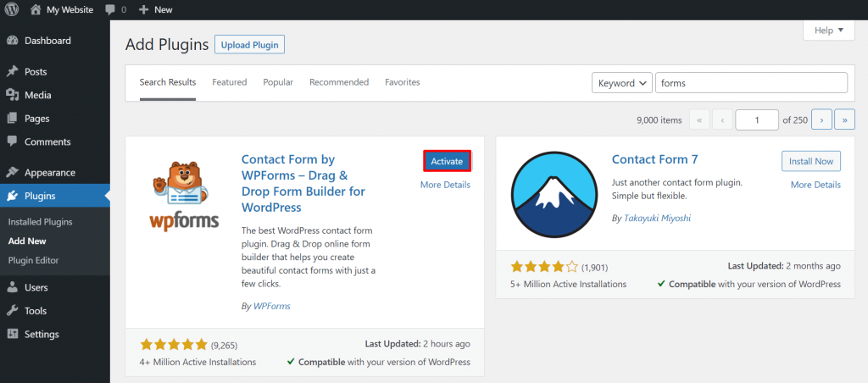
Task: Click the Users icon in sidebar
Action: click(x=12, y=287)
